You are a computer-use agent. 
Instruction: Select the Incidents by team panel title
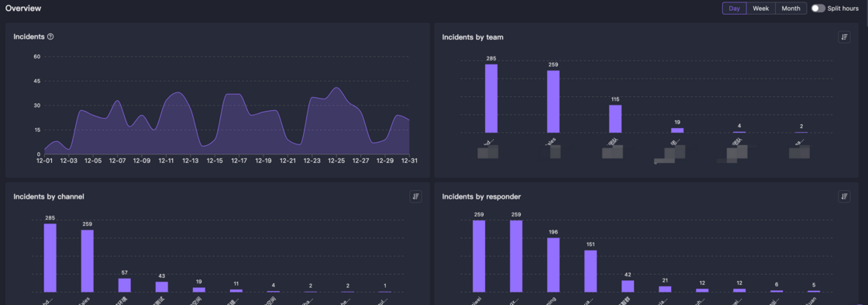tap(473, 37)
